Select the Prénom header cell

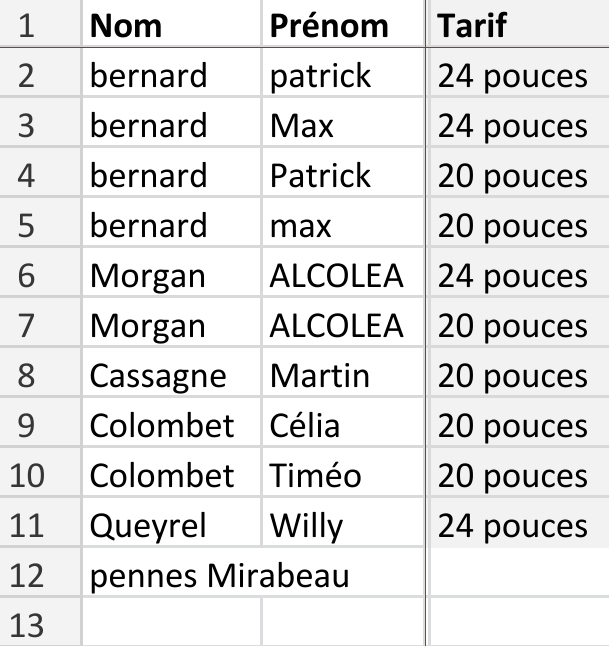pyautogui.click(x=343, y=26)
